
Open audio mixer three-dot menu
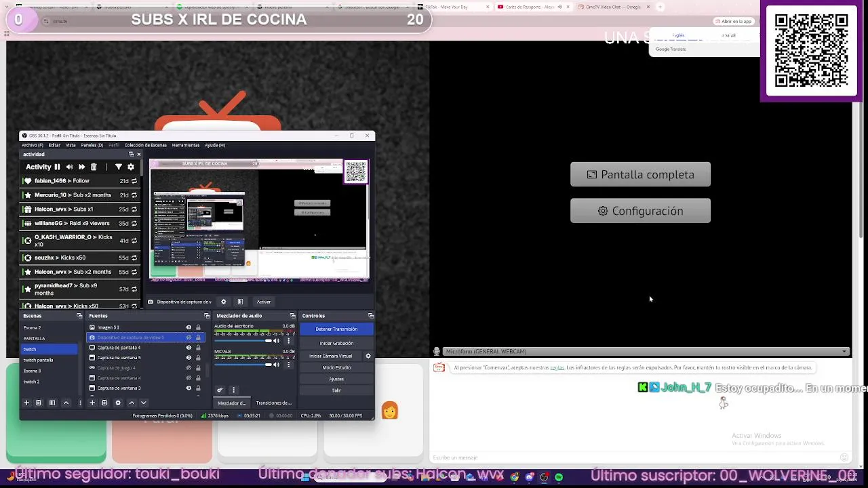point(233,390)
